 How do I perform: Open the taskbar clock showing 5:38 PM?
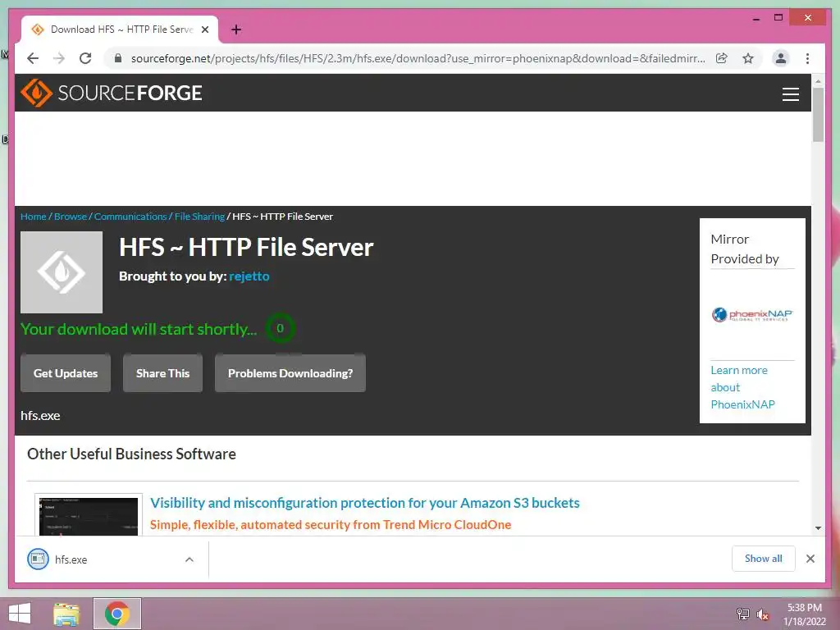click(x=805, y=614)
